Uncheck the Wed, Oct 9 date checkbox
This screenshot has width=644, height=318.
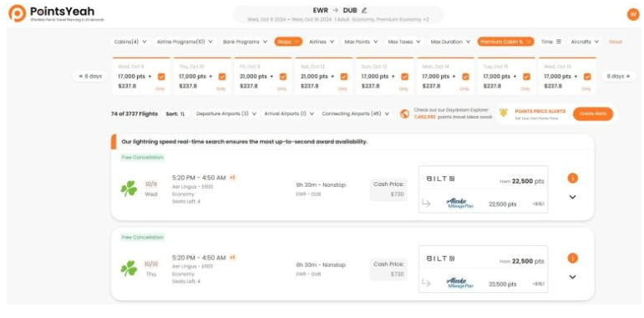[161, 77]
